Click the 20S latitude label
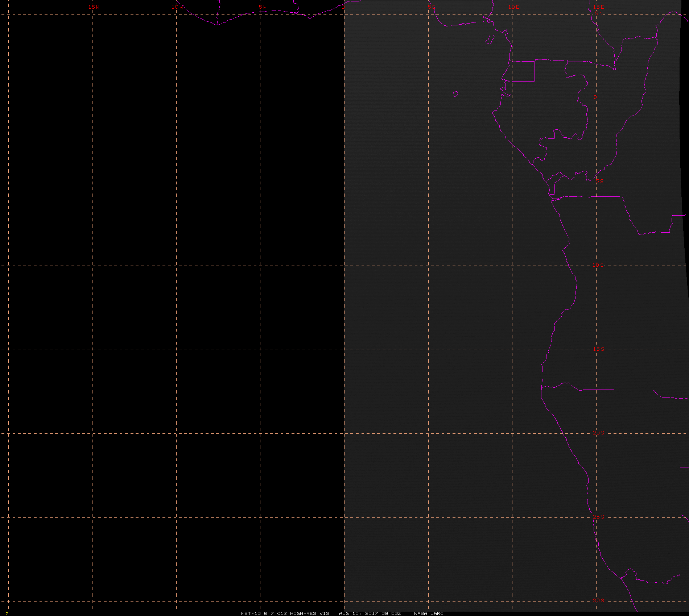The image size is (689, 616). click(x=599, y=433)
